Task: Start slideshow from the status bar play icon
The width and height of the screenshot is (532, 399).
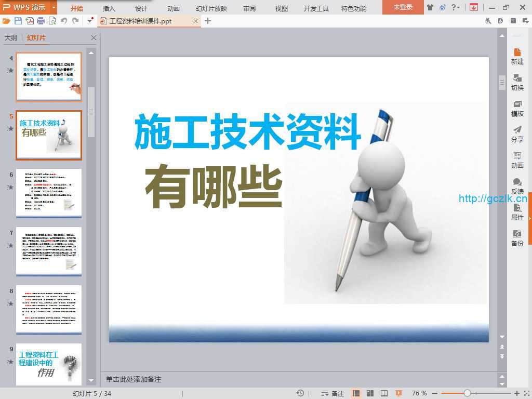Action: pyautogui.click(x=398, y=393)
